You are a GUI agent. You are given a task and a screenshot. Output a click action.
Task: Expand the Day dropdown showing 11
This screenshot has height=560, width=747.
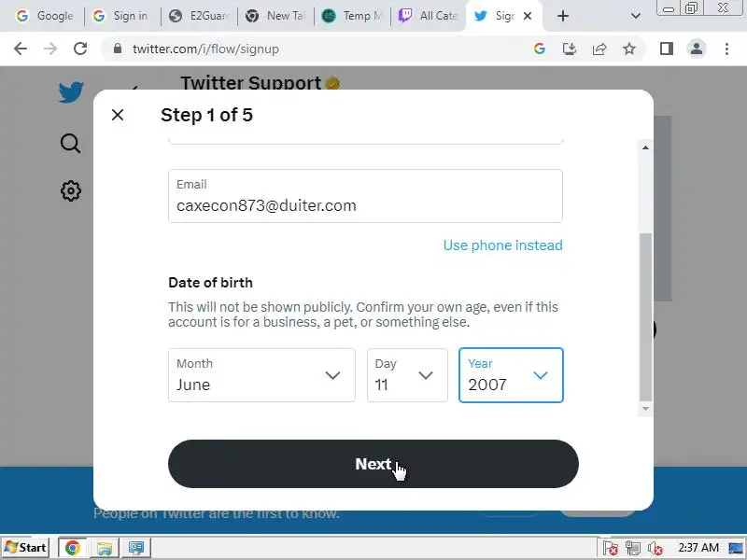pos(407,375)
